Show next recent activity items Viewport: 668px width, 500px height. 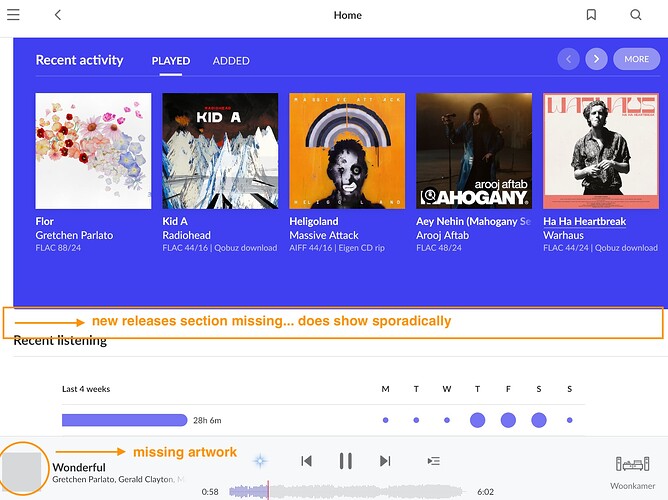point(596,59)
